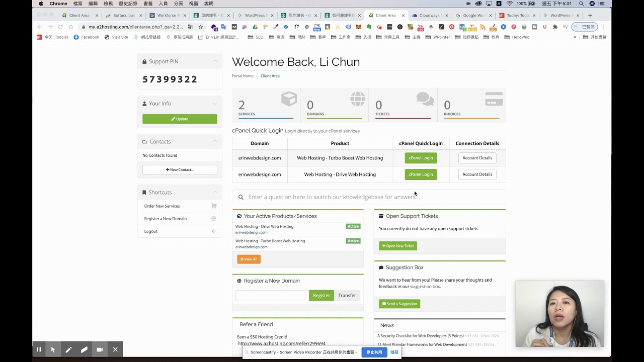This screenshot has height=362, width=644.
Task: Click the Chrome home button
Action: click(x=70, y=27)
